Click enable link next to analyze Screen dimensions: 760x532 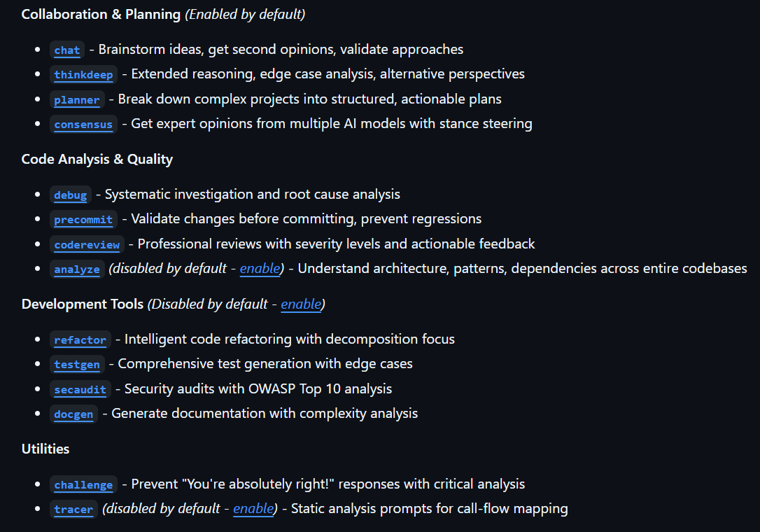coord(260,269)
